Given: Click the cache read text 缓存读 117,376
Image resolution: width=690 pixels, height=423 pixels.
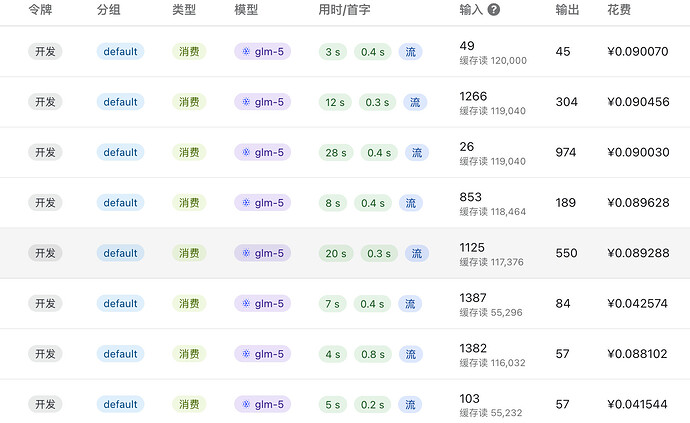Looking at the screenshot, I should point(492,262).
